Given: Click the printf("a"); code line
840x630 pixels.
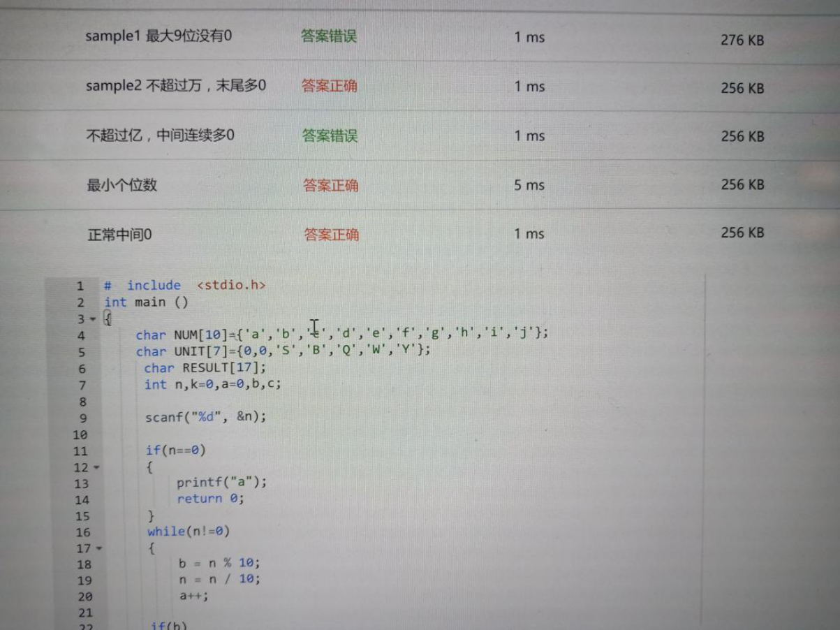Looking at the screenshot, I should click(x=222, y=483).
